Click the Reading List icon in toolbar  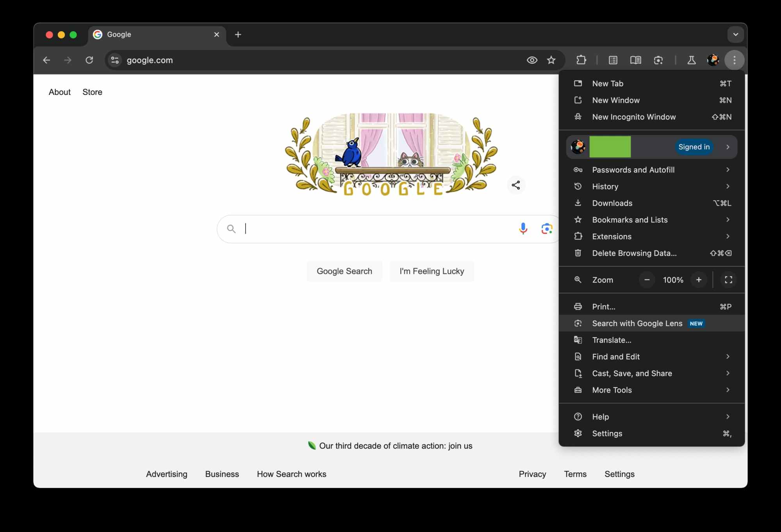(x=635, y=59)
